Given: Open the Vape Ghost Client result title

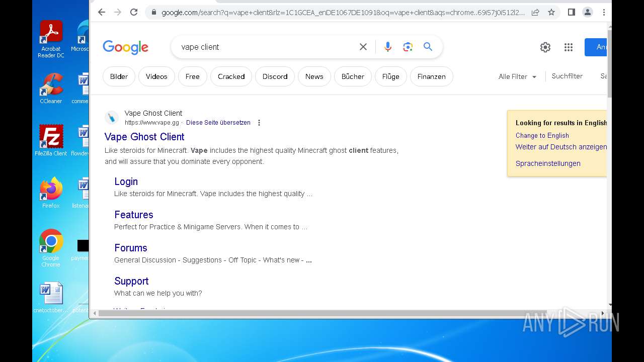Looking at the screenshot, I should tap(144, 137).
